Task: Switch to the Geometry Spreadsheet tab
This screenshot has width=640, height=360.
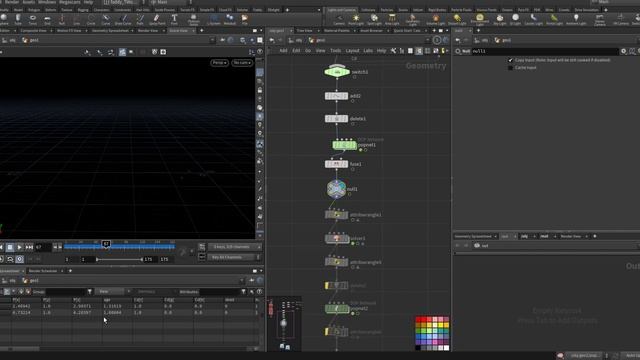Action: [x=110, y=31]
